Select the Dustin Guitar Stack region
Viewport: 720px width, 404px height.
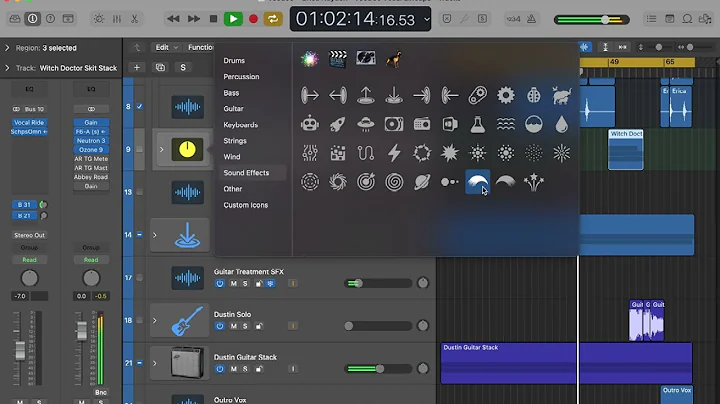(566, 363)
